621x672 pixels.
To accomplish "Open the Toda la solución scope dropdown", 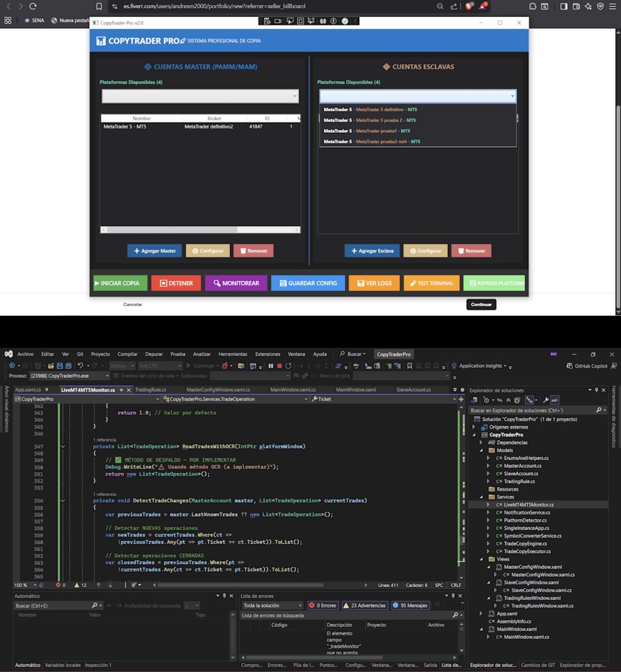I will click(272, 605).
